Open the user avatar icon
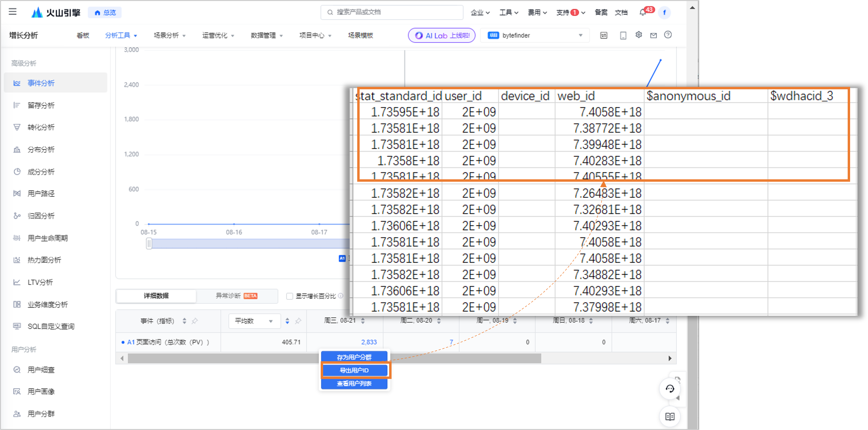 click(664, 13)
